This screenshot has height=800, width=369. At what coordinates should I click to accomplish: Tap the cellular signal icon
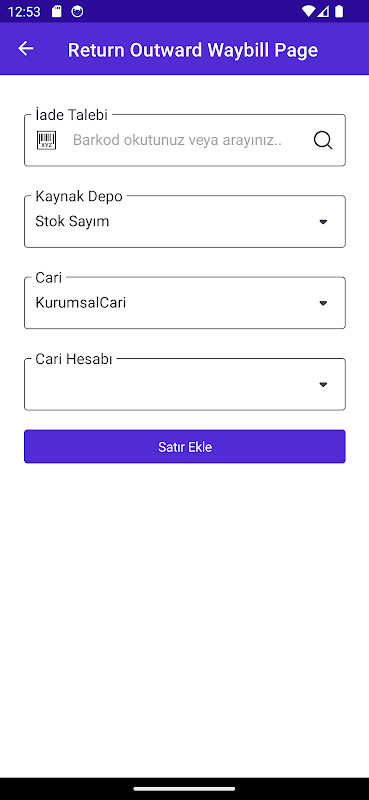(324, 11)
